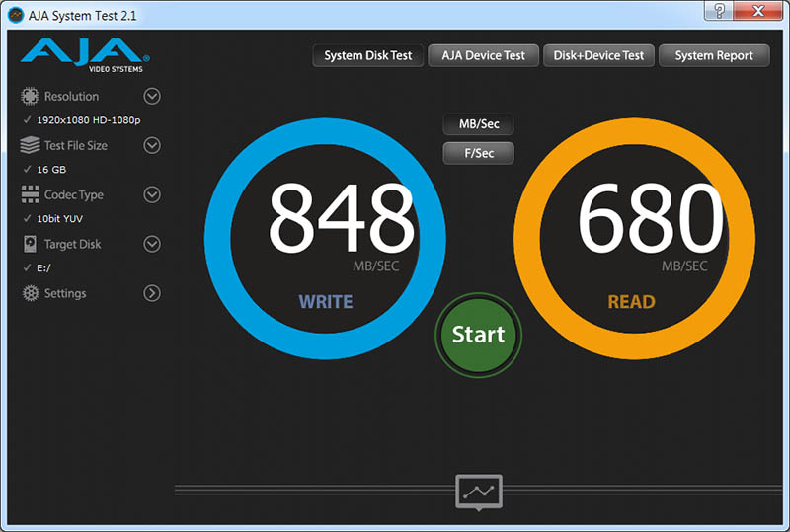The image size is (790, 532).
Task: Click the Resolution label
Action: pos(71,96)
